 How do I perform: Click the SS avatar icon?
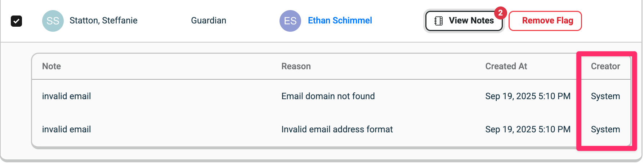pyautogui.click(x=53, y=21)
